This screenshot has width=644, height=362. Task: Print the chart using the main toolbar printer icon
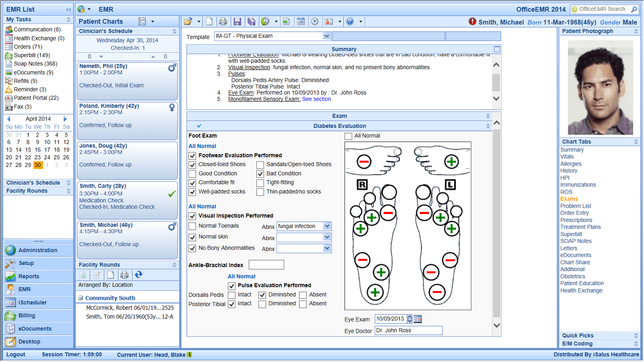(223, 22)
